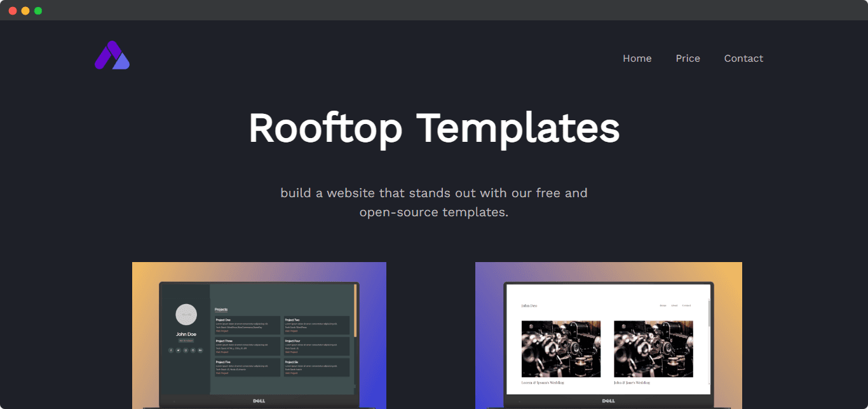Screen dimensions: 868x409
Task: Go to the Price page
Action: pyautogui.click(x=688, y=59)
